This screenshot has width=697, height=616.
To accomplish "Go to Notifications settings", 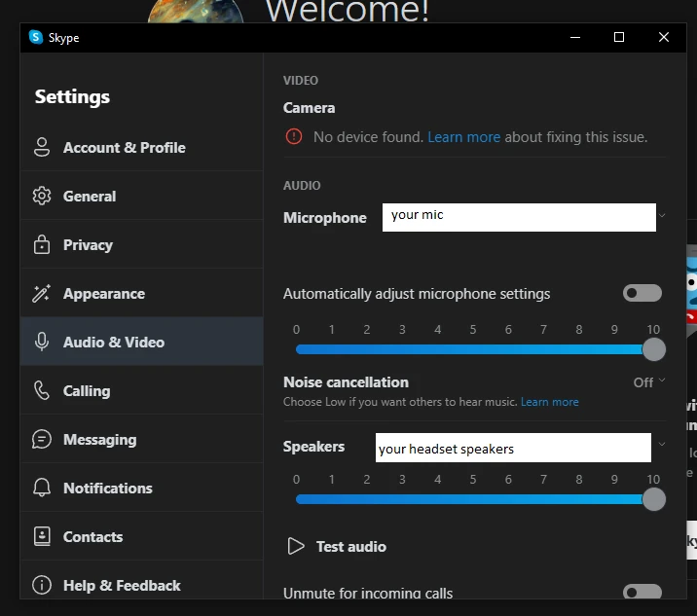I will pyautogui.click(x=142, y=488).
